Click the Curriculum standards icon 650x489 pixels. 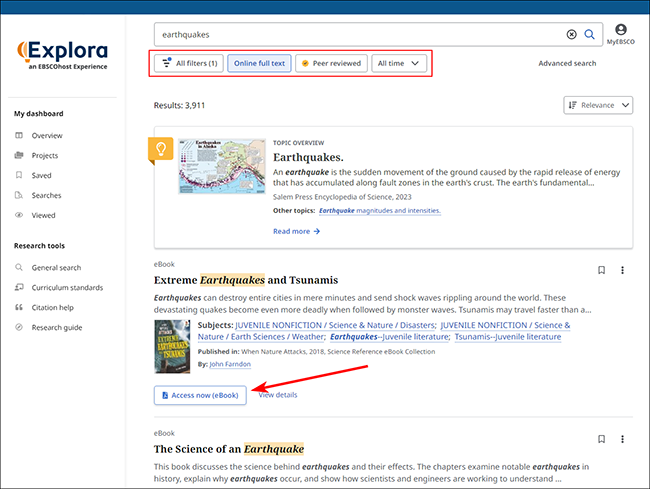click(x=19, y=287)
